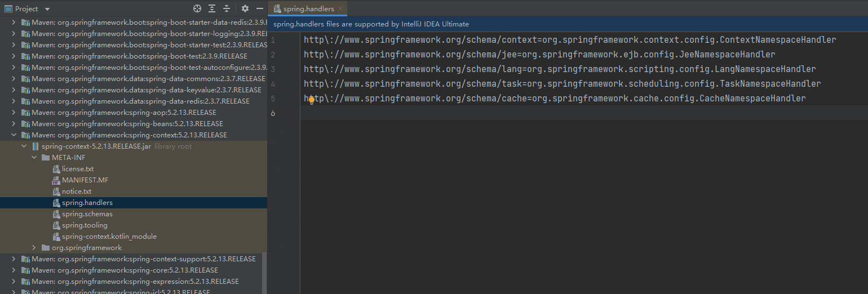Click the yellow lightbulb intention icon
Image resolution: width=868 pixels, height=294 pixels.
[311, 99]
